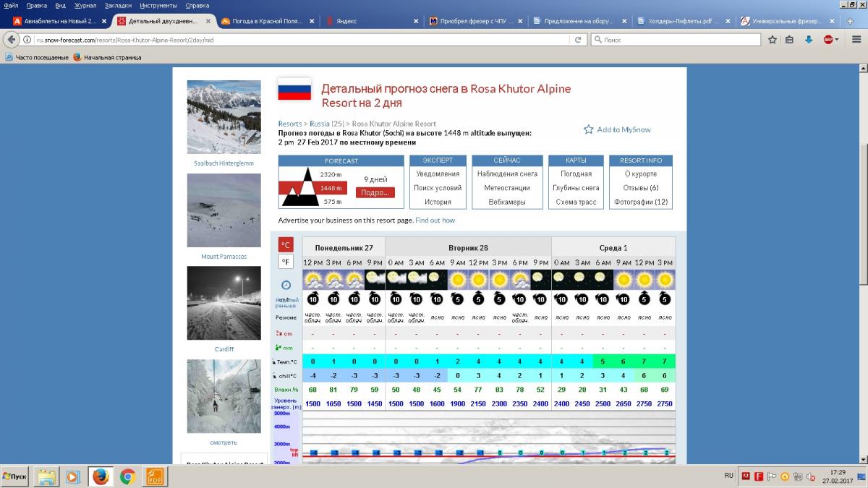
Task: Open the Файл menu
Action: click(x=11, y=5)
